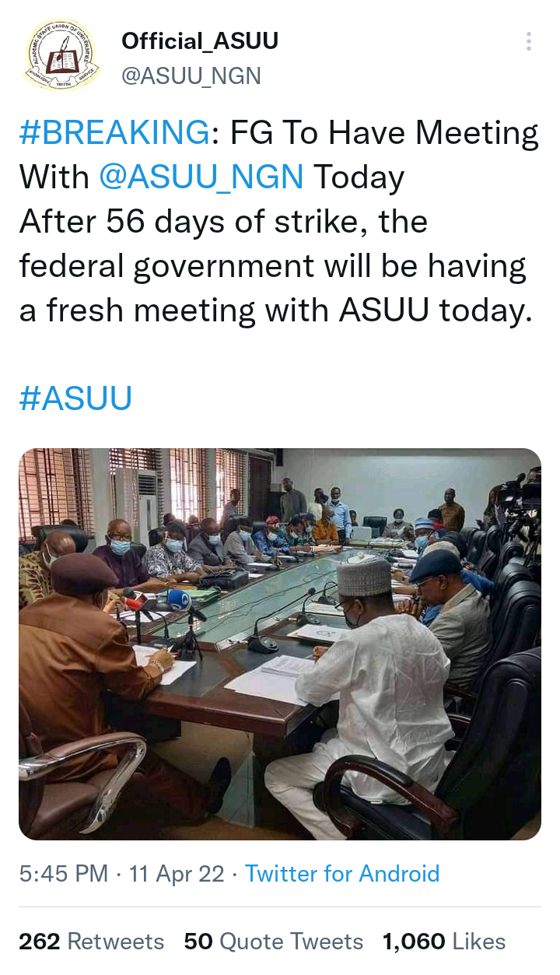
Task: Click the word "Today" after the mention
Action: click(x=359, y=177)
